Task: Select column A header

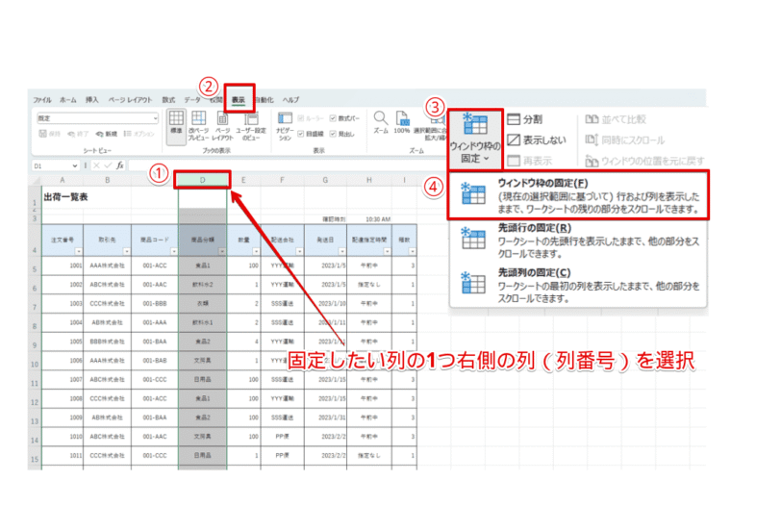Action: (63, 180)
